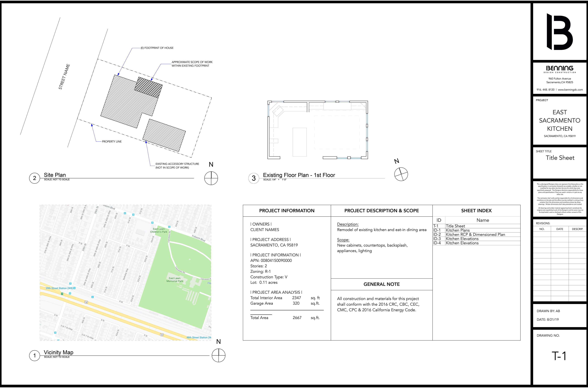This screenshot has height=388, width=588.
Task: Click the Total Interior Area 2347 value
Action: pos(296,298)
